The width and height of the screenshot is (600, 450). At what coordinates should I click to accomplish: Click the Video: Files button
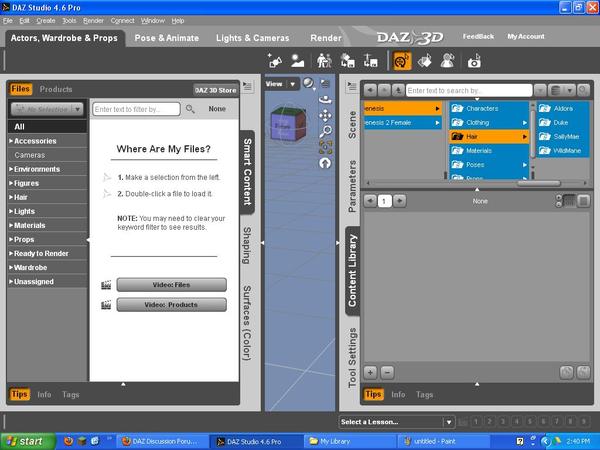(171, 285)
